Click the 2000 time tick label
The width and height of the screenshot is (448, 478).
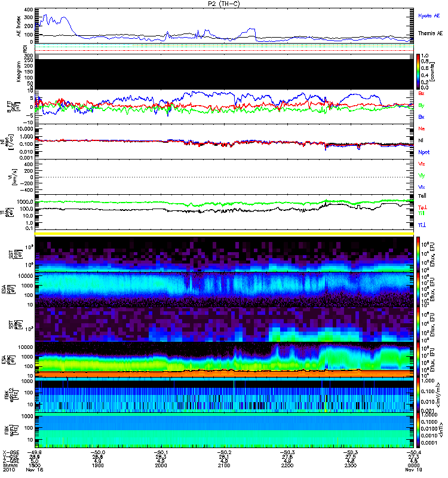pyautogui.click(x=161, y=465)
